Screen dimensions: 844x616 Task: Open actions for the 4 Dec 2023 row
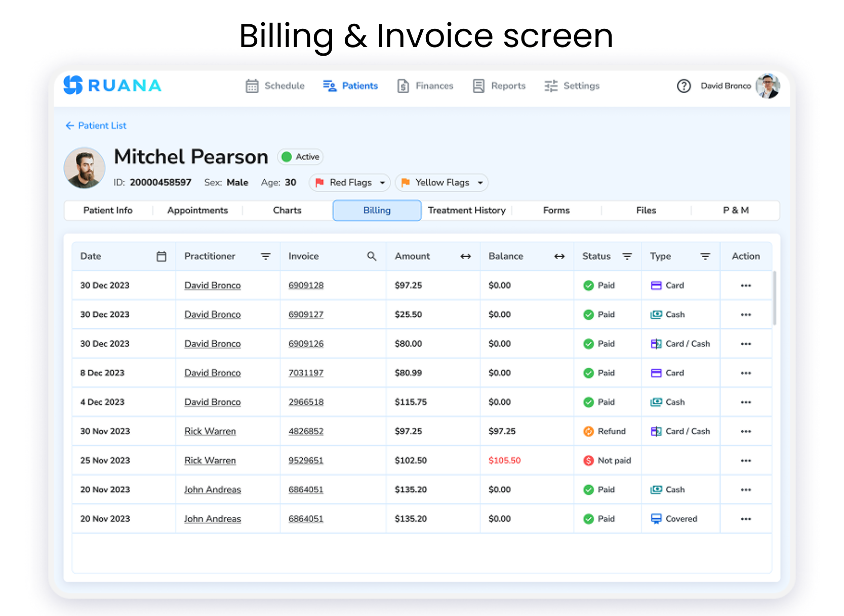click(x=746, y=402)
